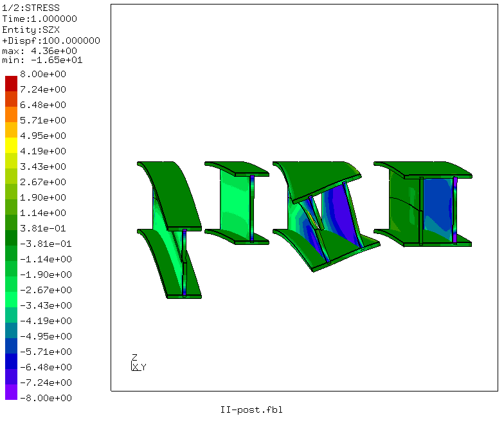Click the rightmost I-beam with blue web
Screen dimensions: 504x432
[x=423, y=204]
